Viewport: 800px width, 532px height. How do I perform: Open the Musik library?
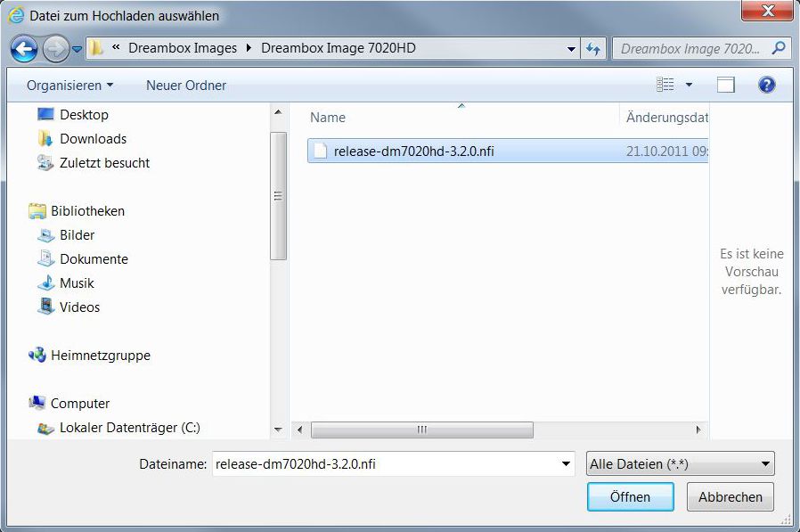[x=77, y=282]
